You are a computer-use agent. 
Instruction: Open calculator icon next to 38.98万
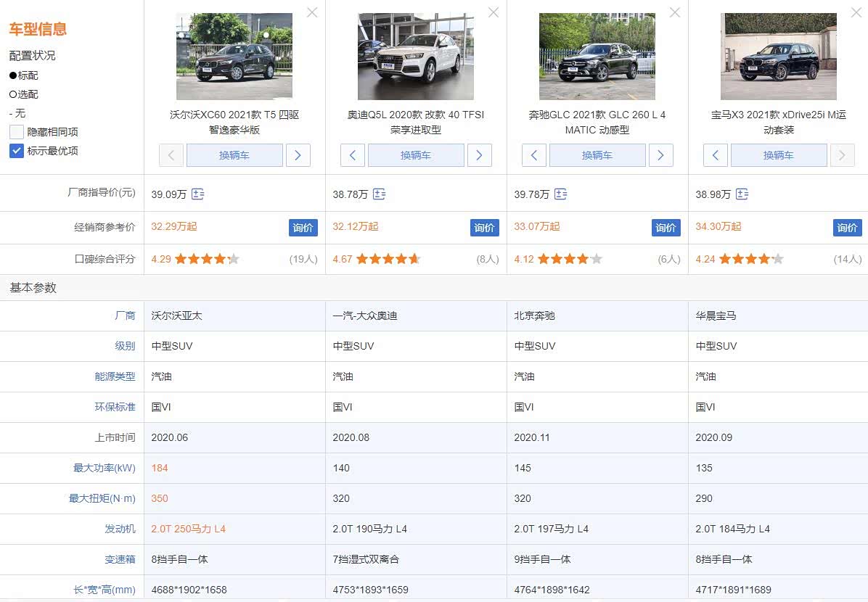click(742, 194)
